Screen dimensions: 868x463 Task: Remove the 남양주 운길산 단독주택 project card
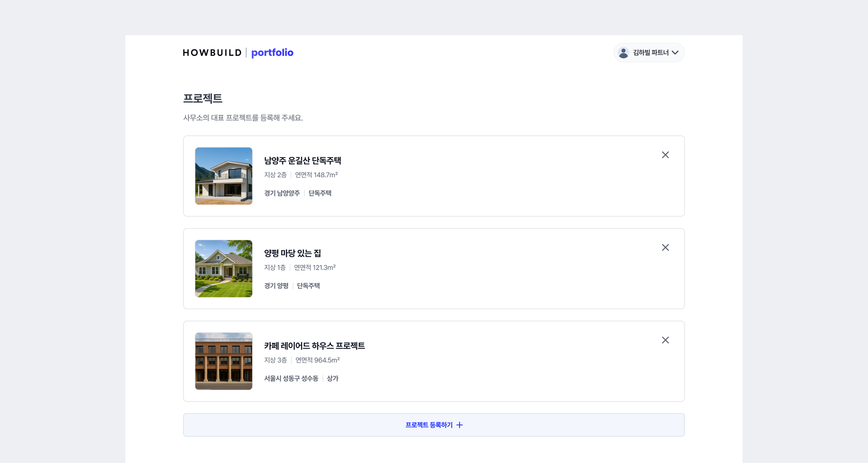tap(665, 155)
